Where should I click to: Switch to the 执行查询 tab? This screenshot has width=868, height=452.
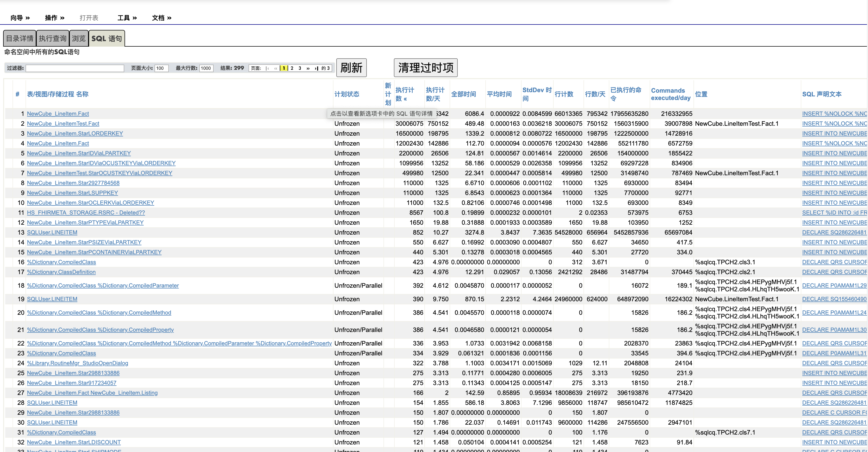(x=53, y=39)
